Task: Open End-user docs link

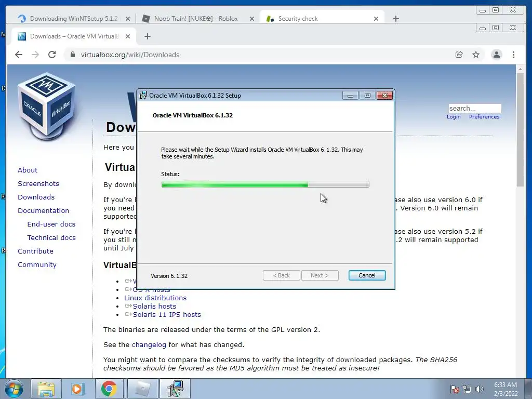Action: tap(51, 224)
